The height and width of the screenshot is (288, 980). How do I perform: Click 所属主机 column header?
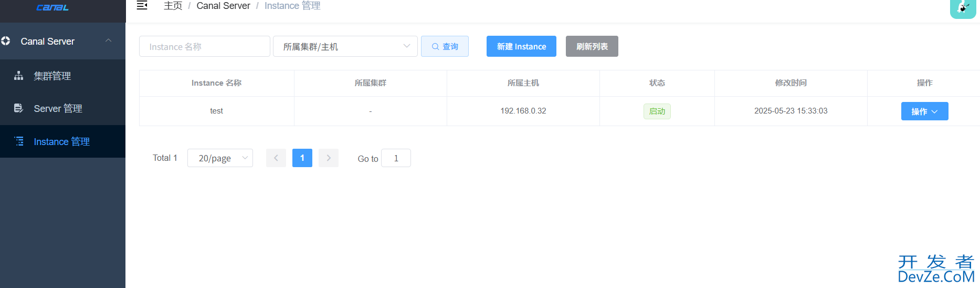[523, 83]
